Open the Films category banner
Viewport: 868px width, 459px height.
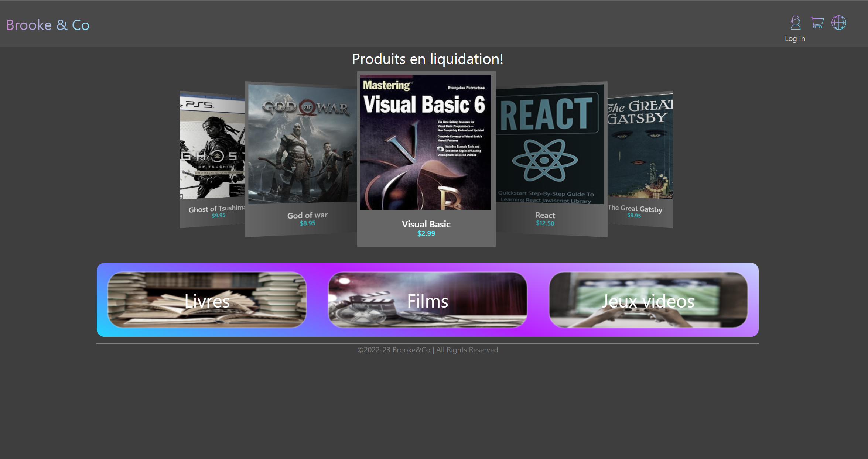tap(427, 300)
